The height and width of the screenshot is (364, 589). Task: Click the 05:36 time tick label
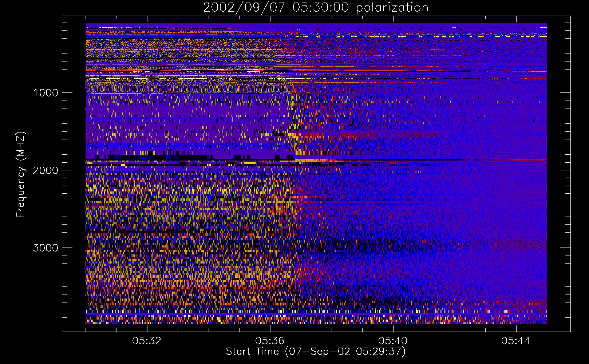point(270,341)
